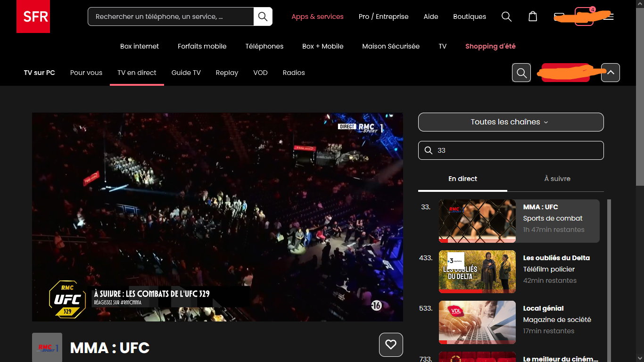Select the MMA : UFC channel thumbnail
This screenshot has width=644, height=362.
point(477,221)
